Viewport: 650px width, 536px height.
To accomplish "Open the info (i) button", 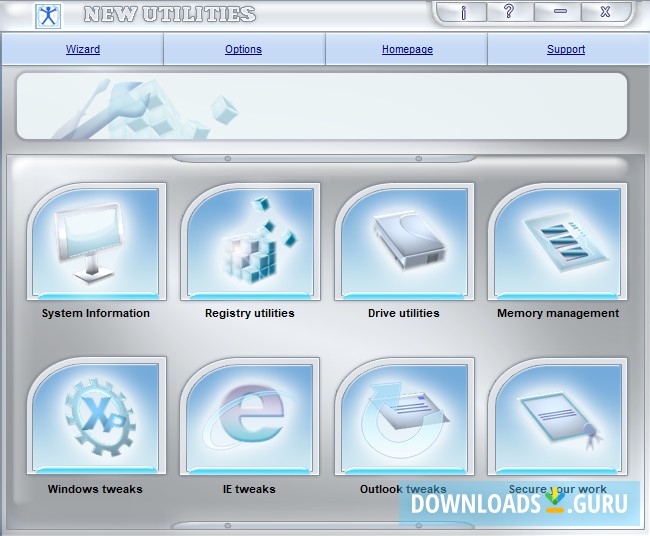I will pos(463,12).
